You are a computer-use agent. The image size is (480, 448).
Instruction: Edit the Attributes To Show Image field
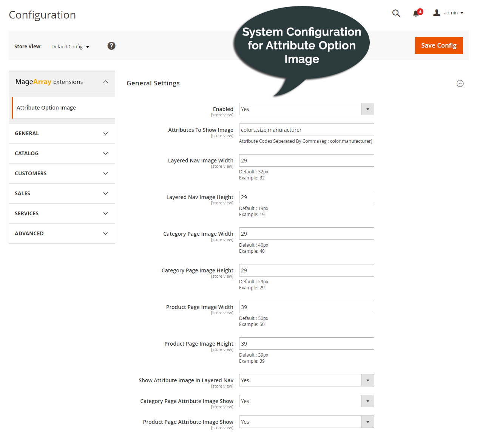(306, 130)
